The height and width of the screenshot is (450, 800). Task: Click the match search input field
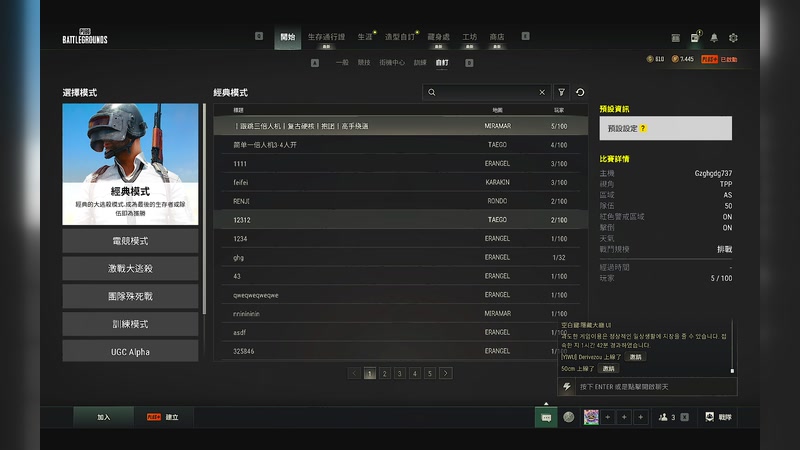click(x=487, y=92)
